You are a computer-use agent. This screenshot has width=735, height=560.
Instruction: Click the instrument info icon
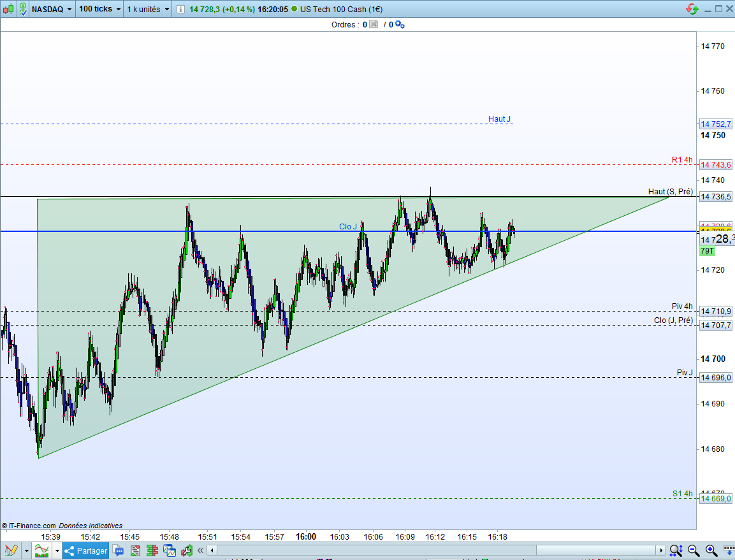coord(180,10)
